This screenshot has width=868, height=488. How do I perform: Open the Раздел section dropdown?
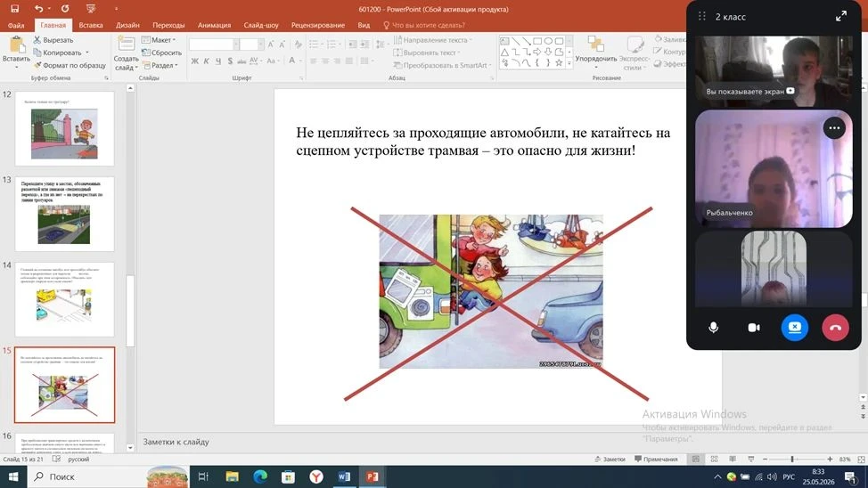click(160, 65)
